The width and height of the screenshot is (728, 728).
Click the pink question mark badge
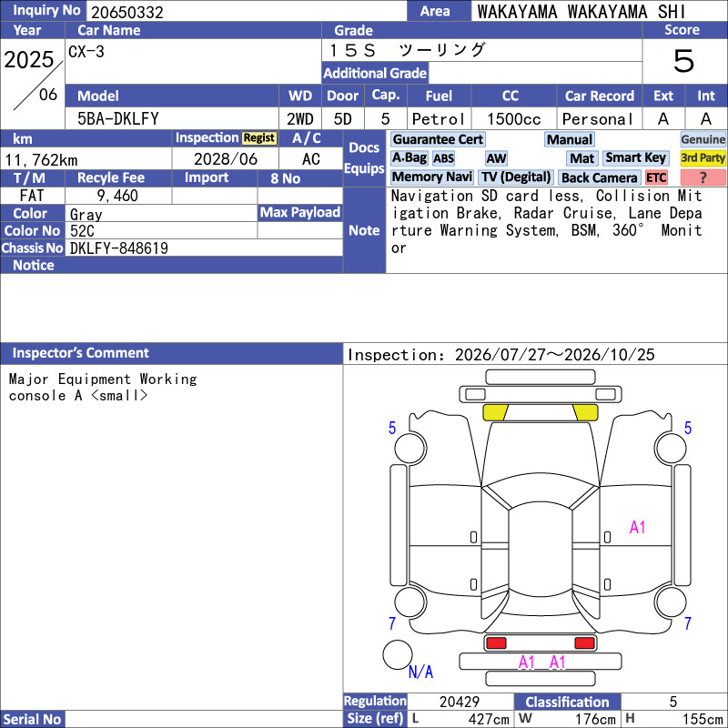pos(703,177)
